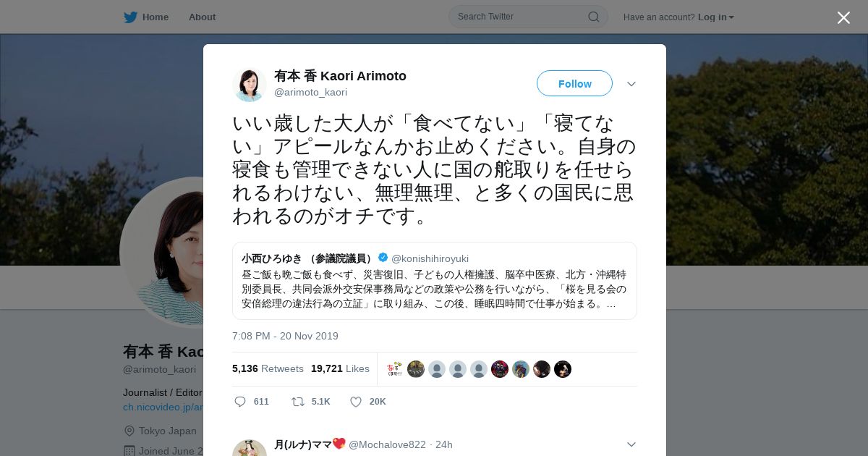The image size is (868, 456).
Task: Open the @konishihiroyuki quoted tweet handle
Action: 430,258
